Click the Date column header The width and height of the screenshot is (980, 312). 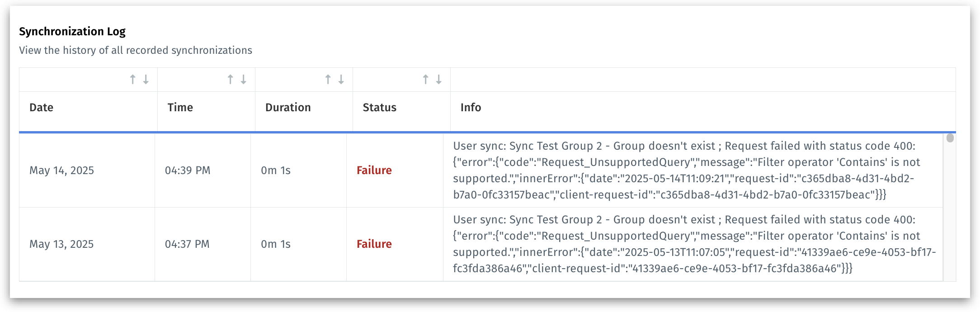coord(42,108)
